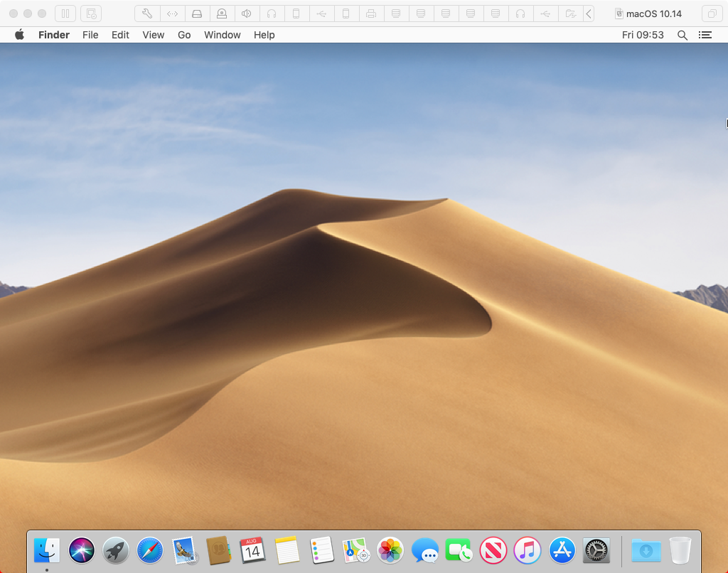Toggle Notification Center from the menu bar
The width and height of the screenshot is (728, 573).
[x=705, y=35]
